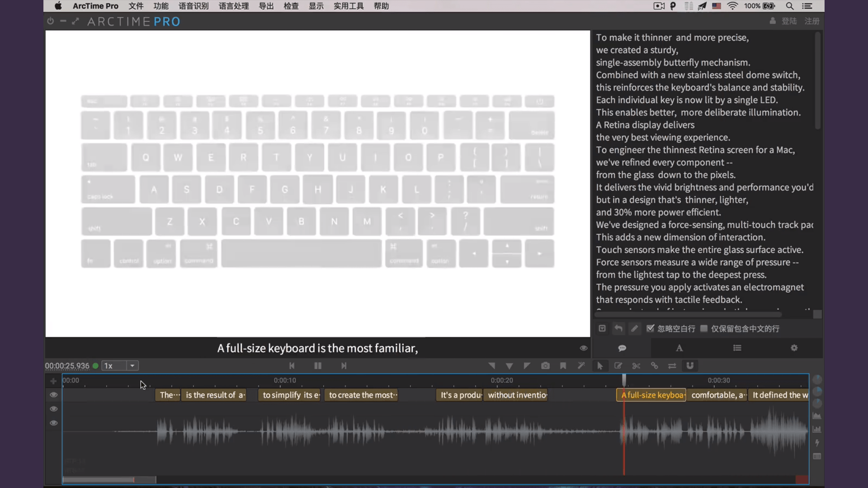
Task: Select the arrow pointer tool
Action: pos(600,366)
